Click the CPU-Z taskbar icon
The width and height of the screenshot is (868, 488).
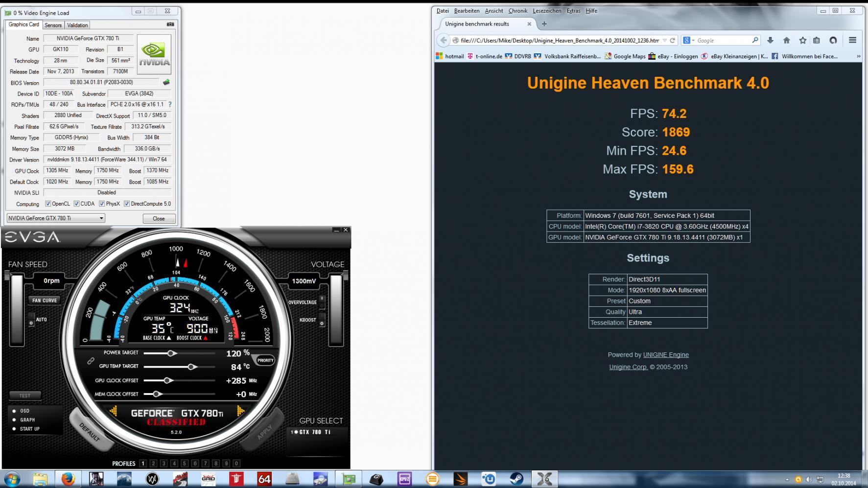pos(404,479)
